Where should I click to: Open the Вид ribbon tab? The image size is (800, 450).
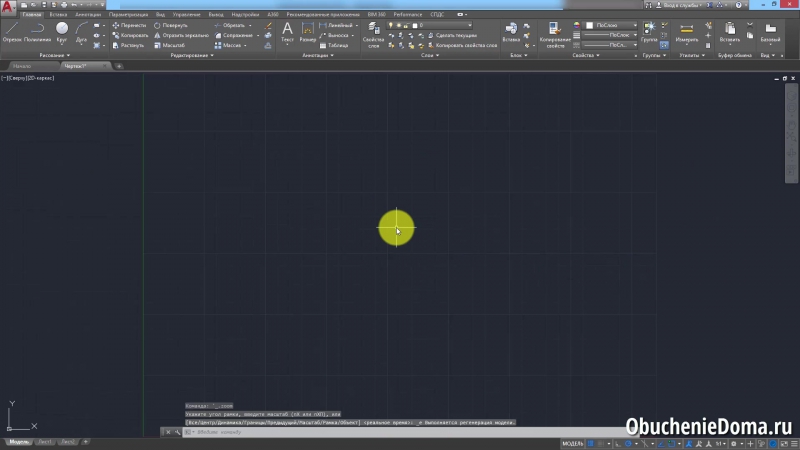coord(160,15)
